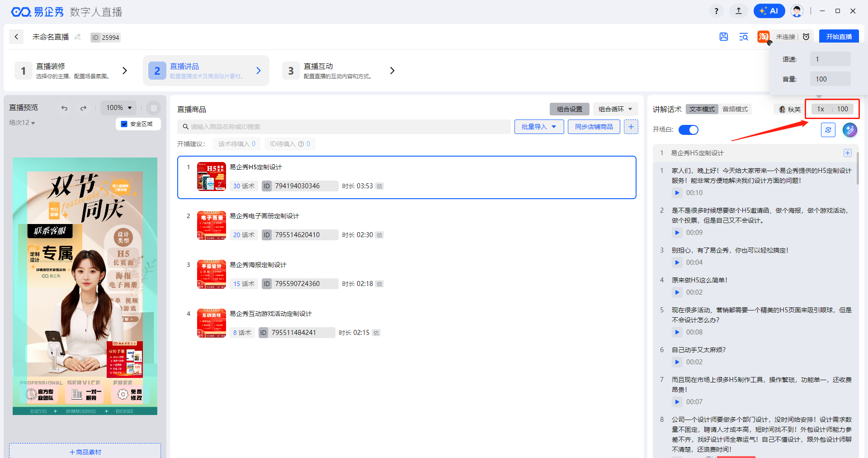Toggle the 安全区域 checkbox
This screenshot has height=458, width=868.
(124, 124)
